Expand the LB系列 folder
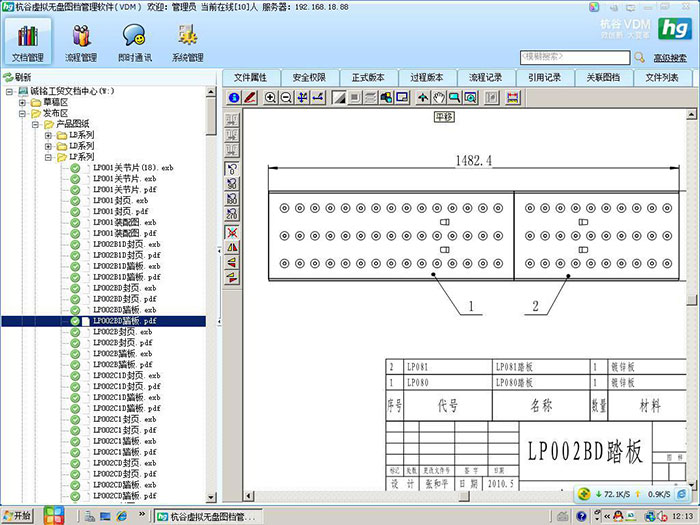Screen dimensions: 700x525 [48, 135]
